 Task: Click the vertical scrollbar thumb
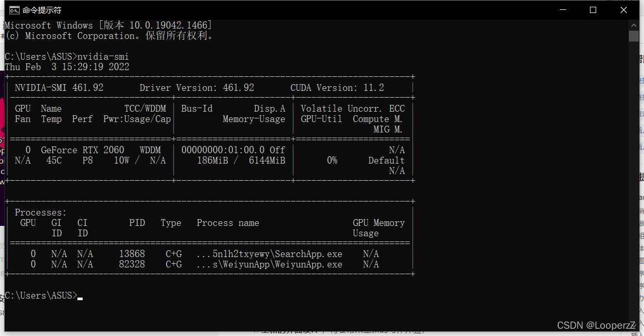point(634,36)
